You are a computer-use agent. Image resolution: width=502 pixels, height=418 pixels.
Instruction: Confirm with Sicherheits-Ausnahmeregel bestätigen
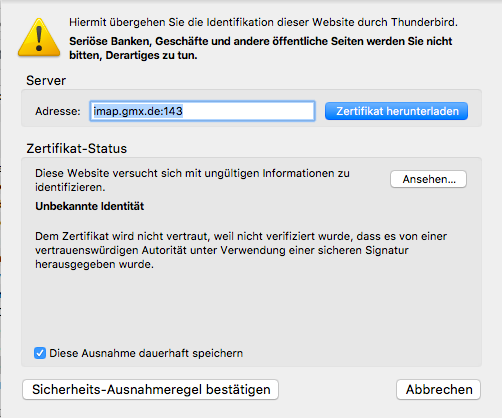[x=150, y=389]
